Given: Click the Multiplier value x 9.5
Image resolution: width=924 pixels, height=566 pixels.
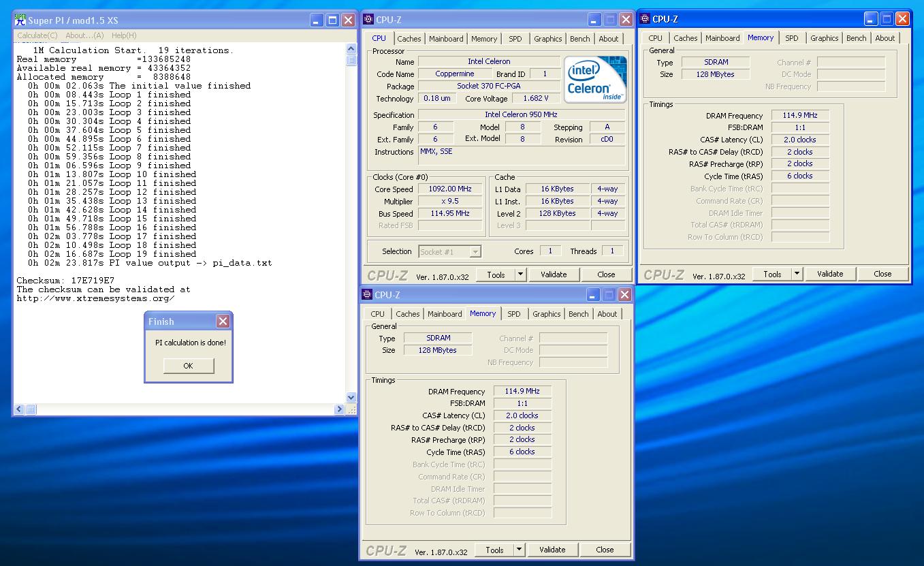Looking at the screenshot, I should pyautogui.click(x=450, y=202).
